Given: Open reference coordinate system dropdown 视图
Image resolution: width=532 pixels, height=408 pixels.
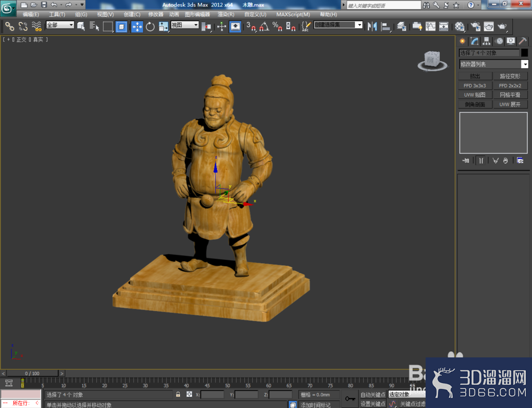Looking at the screenshot, I should click(x=185, y=25).
